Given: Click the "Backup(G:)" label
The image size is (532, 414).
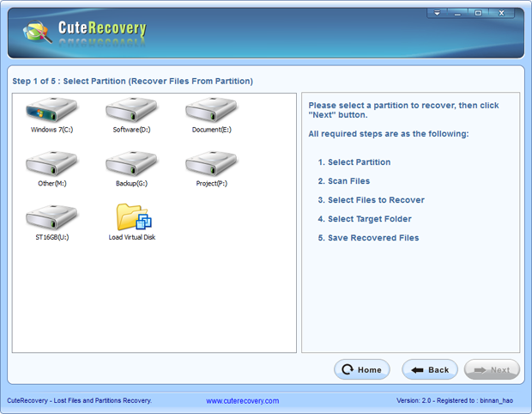Looking at the screenshot, I should click(131, 184).
